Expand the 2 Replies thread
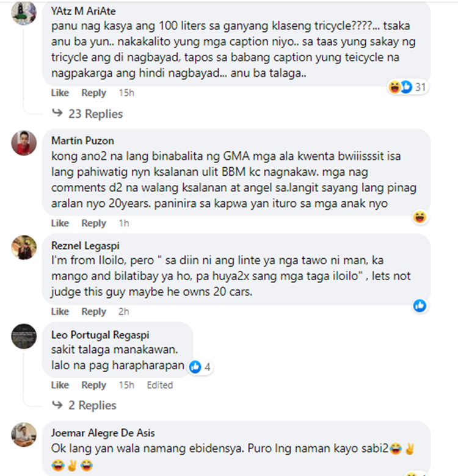Screen dimensions: 458x476 tap(84, 405)
